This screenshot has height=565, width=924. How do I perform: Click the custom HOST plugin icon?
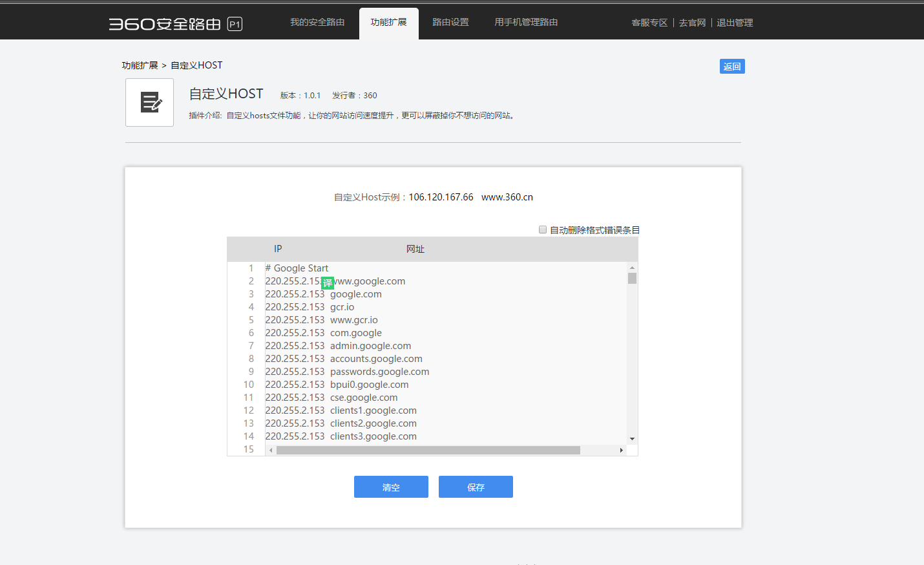pyautogui.click(x=149, y=102)
